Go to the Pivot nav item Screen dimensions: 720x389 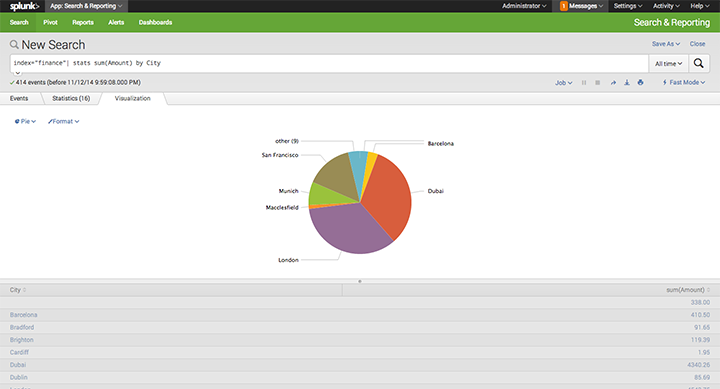tap(51, 22)
